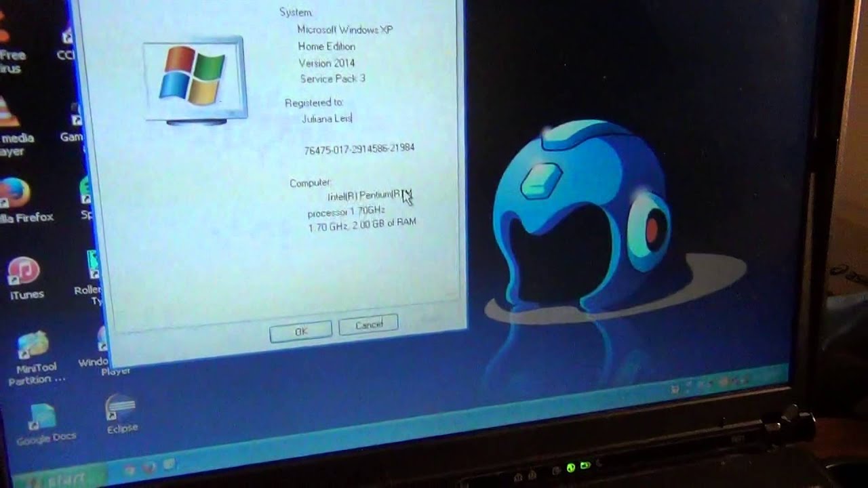
Task: Open the iTunes desktop shortcut
Action: [24, 278]
